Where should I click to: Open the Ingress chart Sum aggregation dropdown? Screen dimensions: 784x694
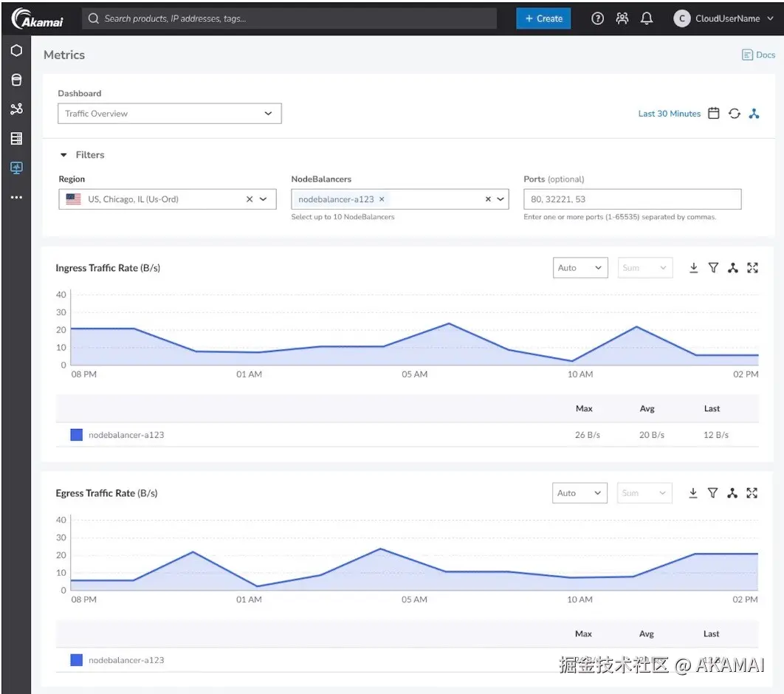(x=645, y=268)
